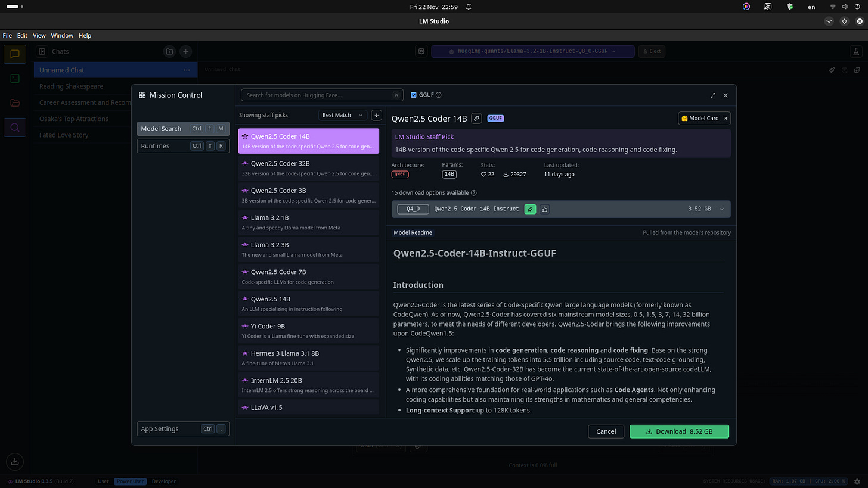Image resolution: width=868 pixels, height=488 pixels.
Task: Open the Wi-Fi network indicator
Action: (x=833, y=7)
